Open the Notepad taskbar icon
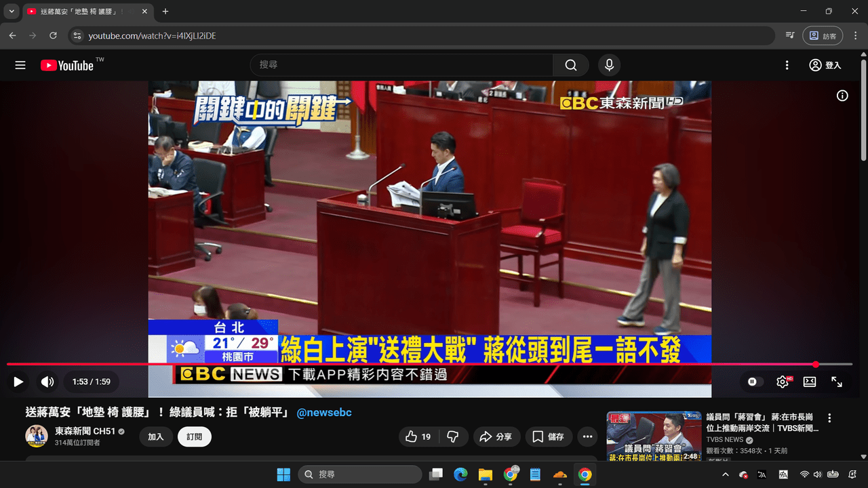 pyautogui.click(x=535, y=474)
